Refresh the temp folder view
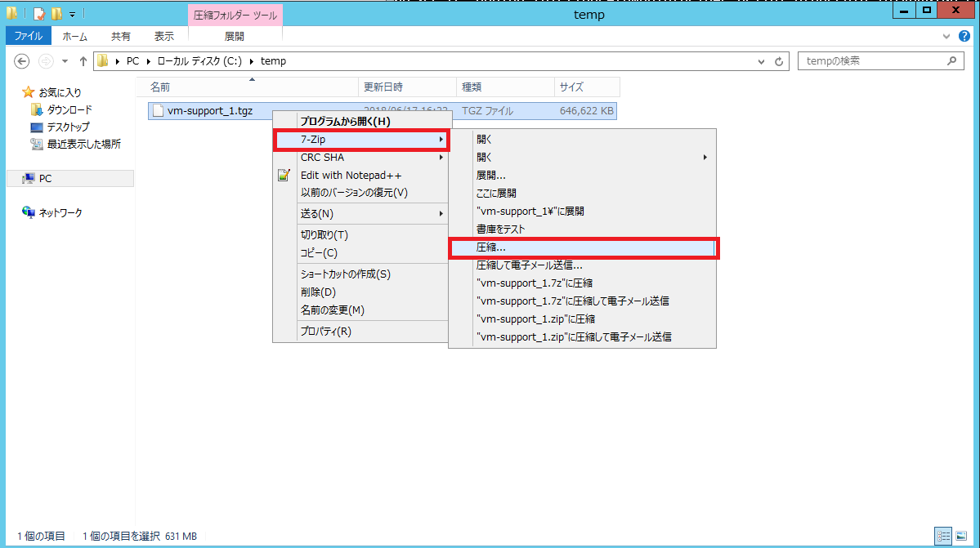980x548 pixels. click(779, 61)
